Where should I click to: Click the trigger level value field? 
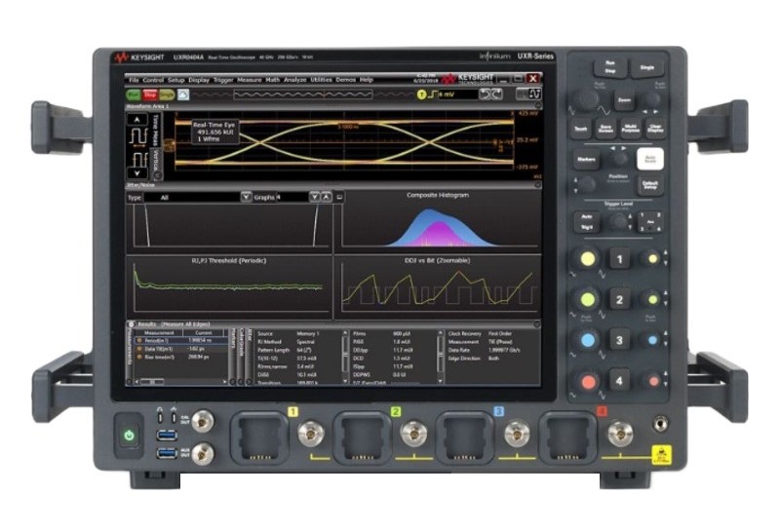[450, 95]
